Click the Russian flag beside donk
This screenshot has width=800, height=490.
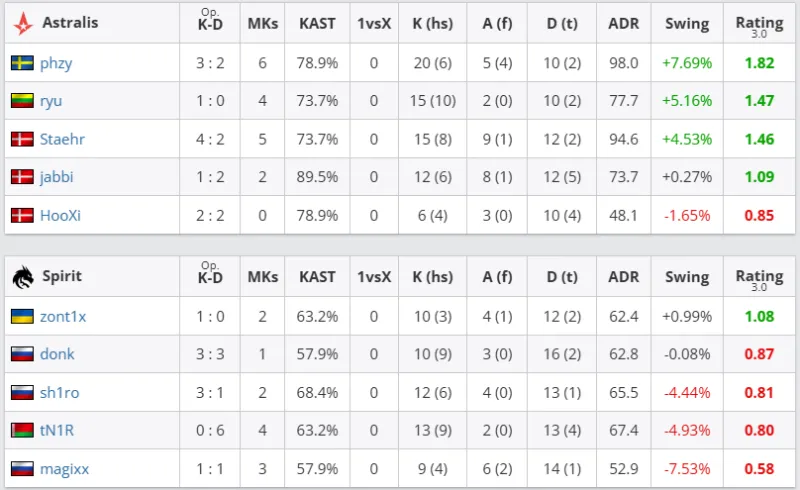click(22, 354)
